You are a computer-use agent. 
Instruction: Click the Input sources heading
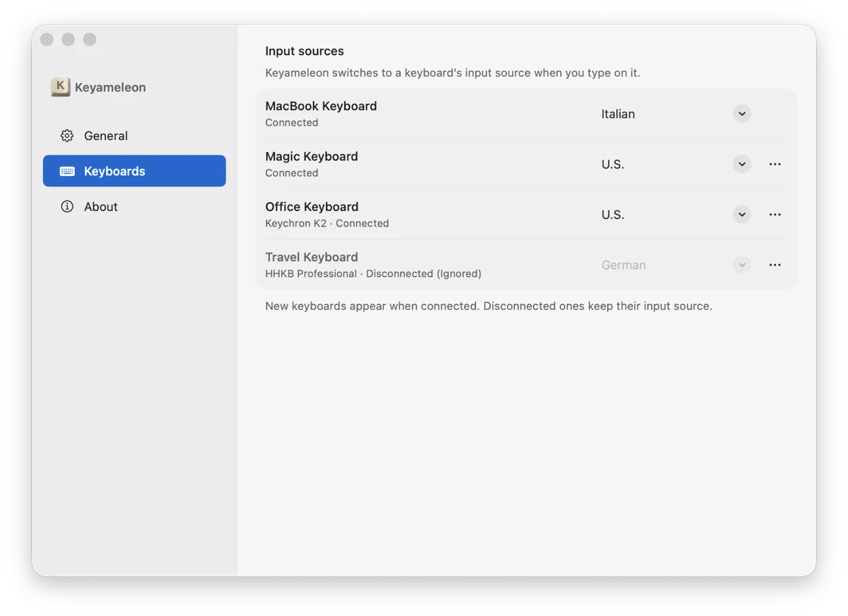click(x=305, y=51)
